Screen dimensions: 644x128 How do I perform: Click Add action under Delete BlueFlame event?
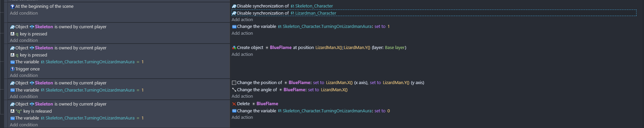pos(242,117)
